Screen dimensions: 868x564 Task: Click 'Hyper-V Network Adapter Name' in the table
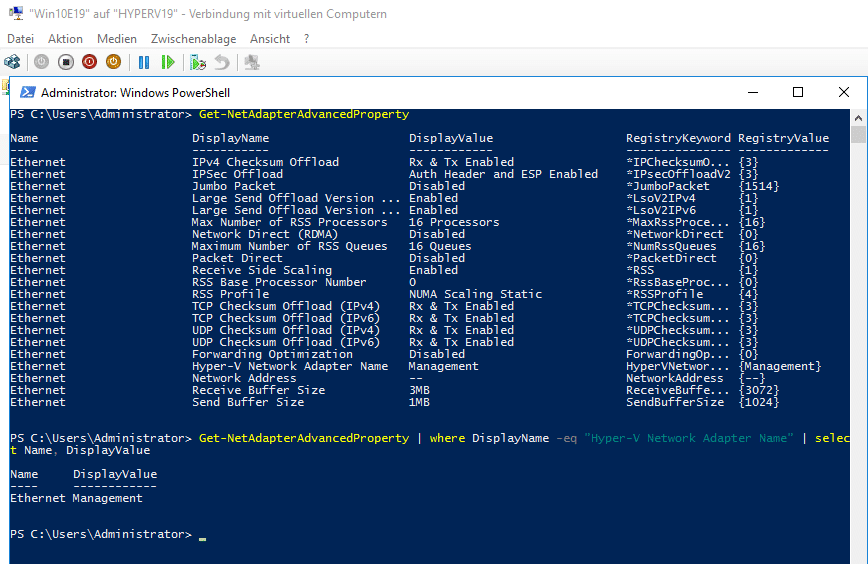pyautogui.click(x=290, y=366)
